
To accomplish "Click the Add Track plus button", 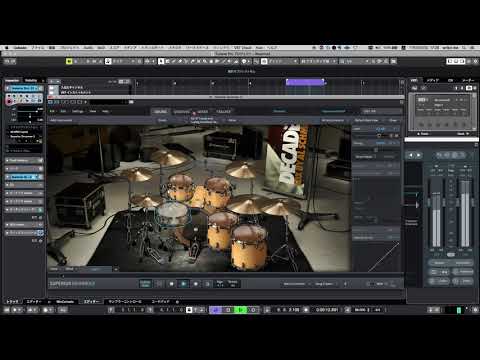I will (52, 81).
